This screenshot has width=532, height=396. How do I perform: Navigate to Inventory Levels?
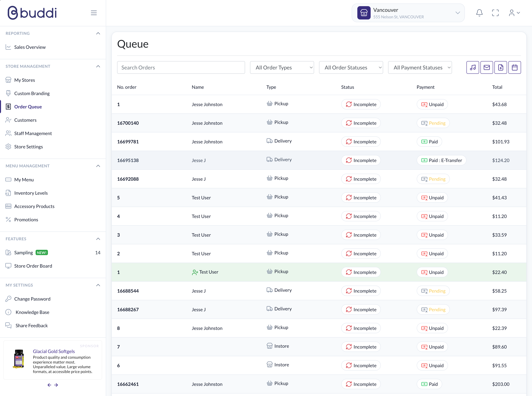coord(31,193)
